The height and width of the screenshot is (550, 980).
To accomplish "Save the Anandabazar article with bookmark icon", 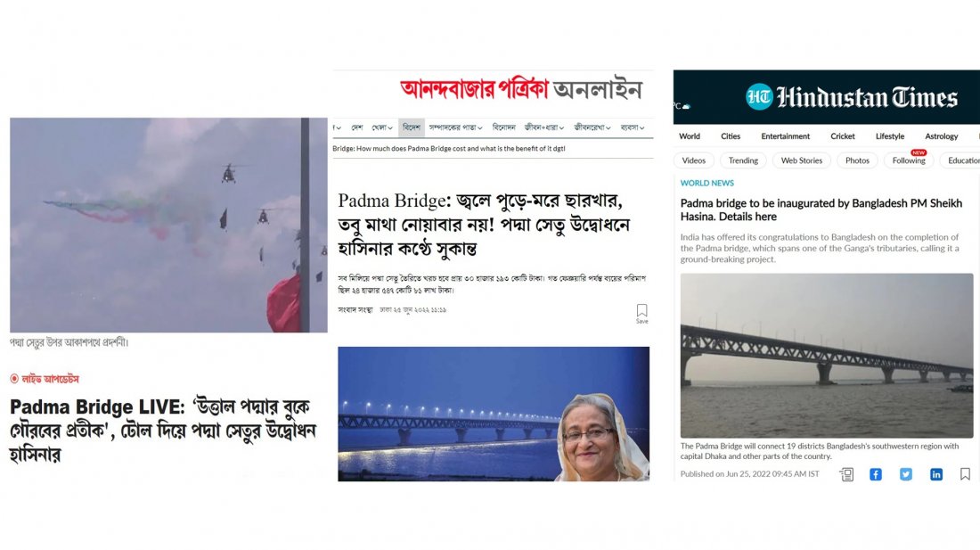I will [641, 313].
